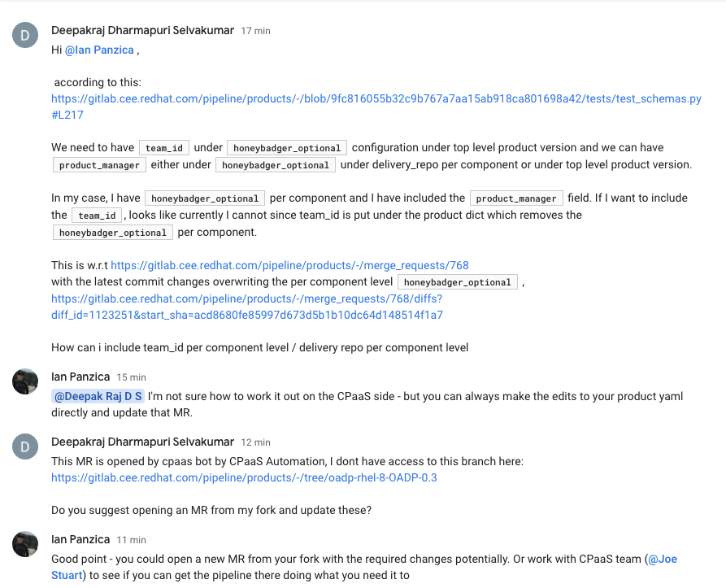Click Deepakraj's avatar on the 12 min message
The image size is (726, 588).
pyautogui.click(x=25, y=446)
